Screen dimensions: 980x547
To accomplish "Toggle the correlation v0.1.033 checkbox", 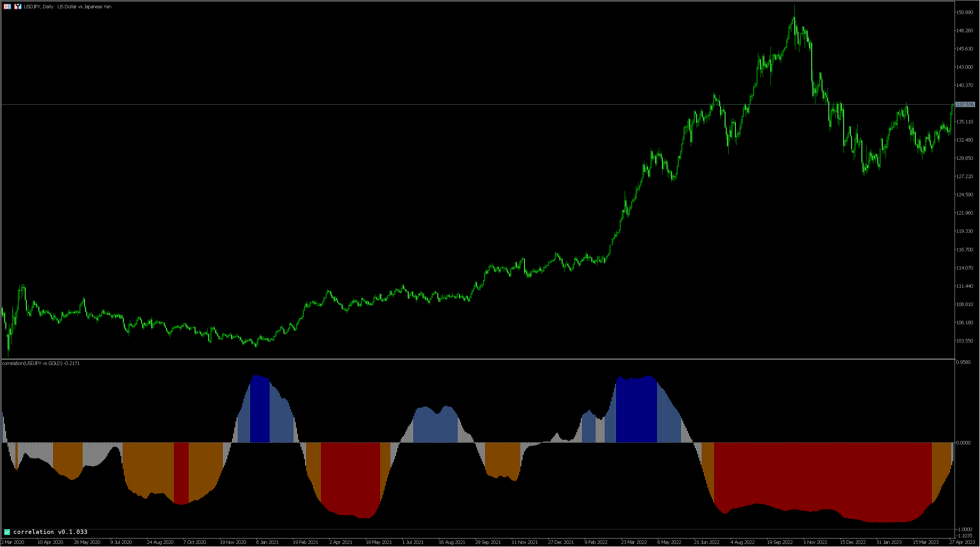I will click(7, 532).
